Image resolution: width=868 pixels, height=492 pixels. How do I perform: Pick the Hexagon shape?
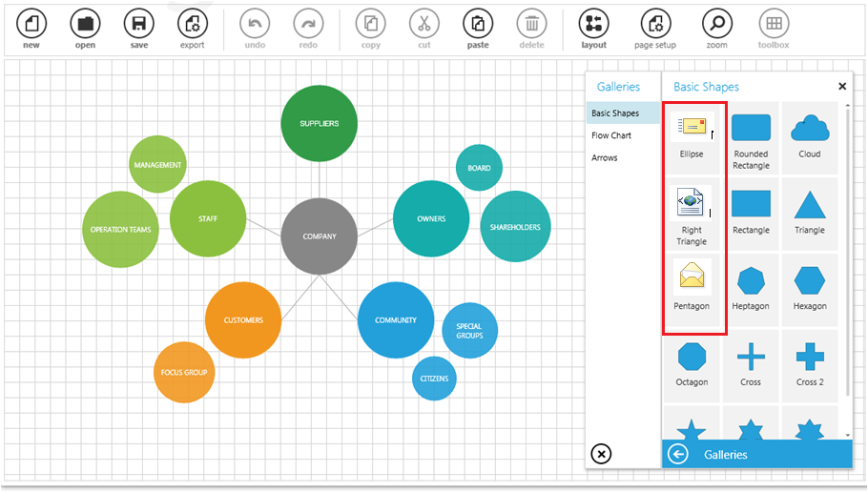coord(810,290)
